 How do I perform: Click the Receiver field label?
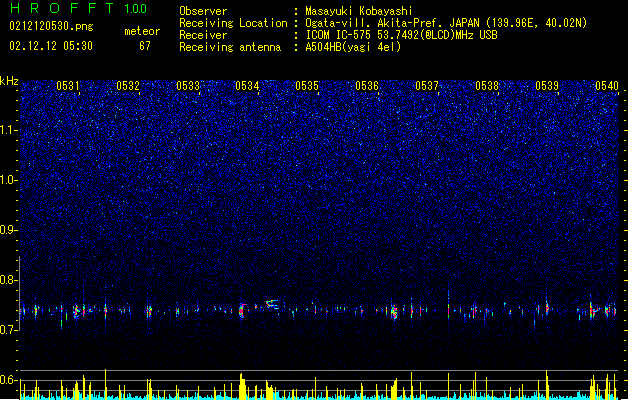pyautogui.click(x=203, y=35)
